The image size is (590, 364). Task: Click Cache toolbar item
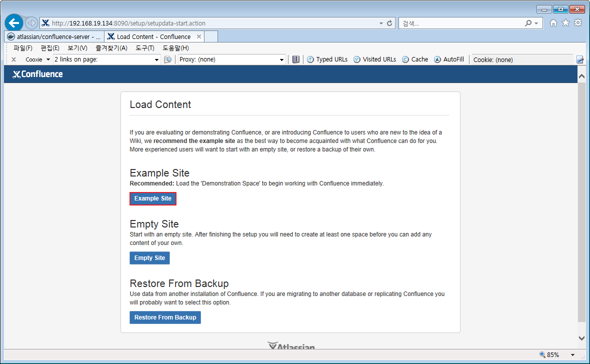click(415, 59)
